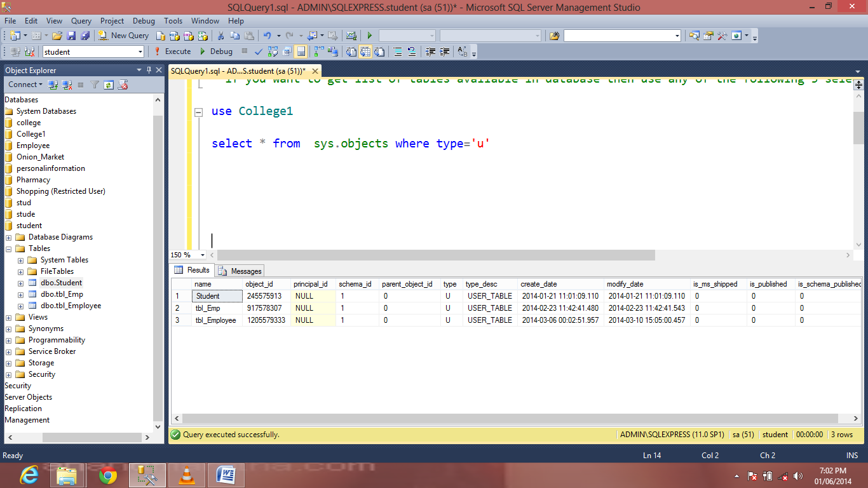Viewport: 868px width, 488px height.
Task: Click the Database Engine Query icon
Action: coord(161,36)
